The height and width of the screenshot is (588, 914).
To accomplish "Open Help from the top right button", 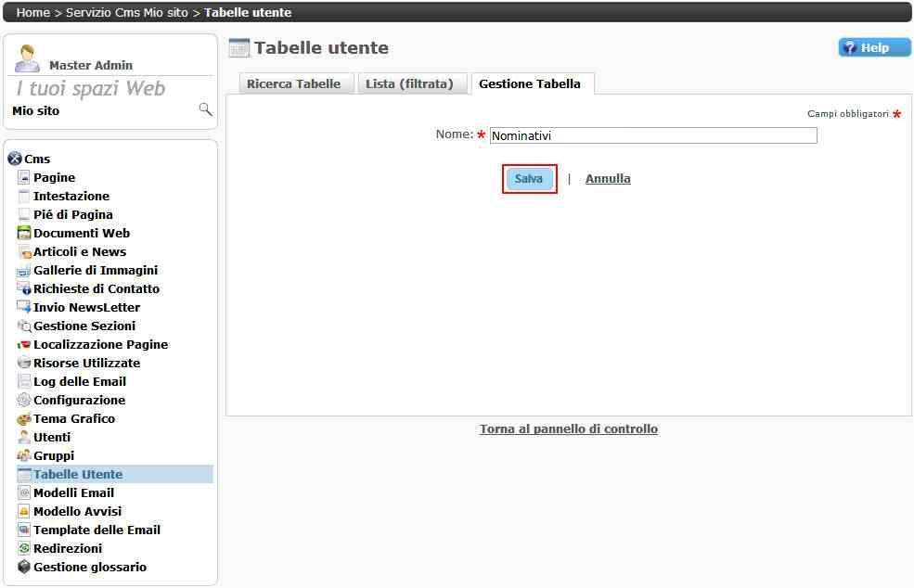I will click(x=874, y=47).
